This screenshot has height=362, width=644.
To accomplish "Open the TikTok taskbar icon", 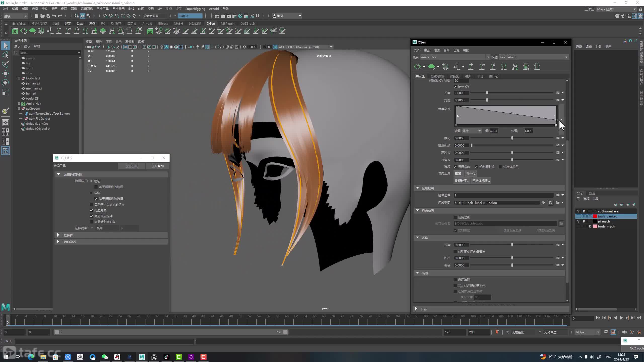I will pyautogui.click(x=167, y=357).
